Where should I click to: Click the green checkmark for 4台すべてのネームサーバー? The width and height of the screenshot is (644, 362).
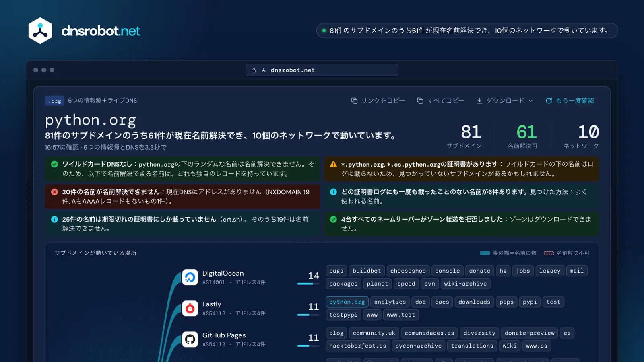(x=333, y=219)
